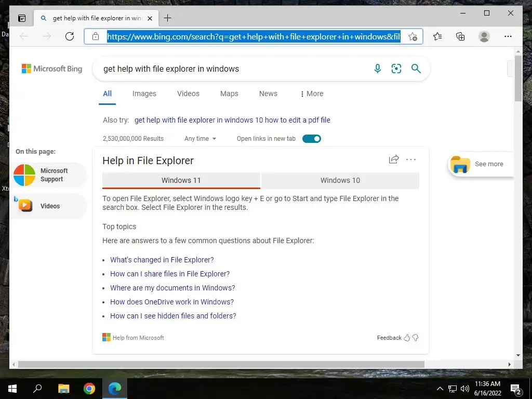
Task: Click the vertical scrollbar thumb
Action: point(518,79)
